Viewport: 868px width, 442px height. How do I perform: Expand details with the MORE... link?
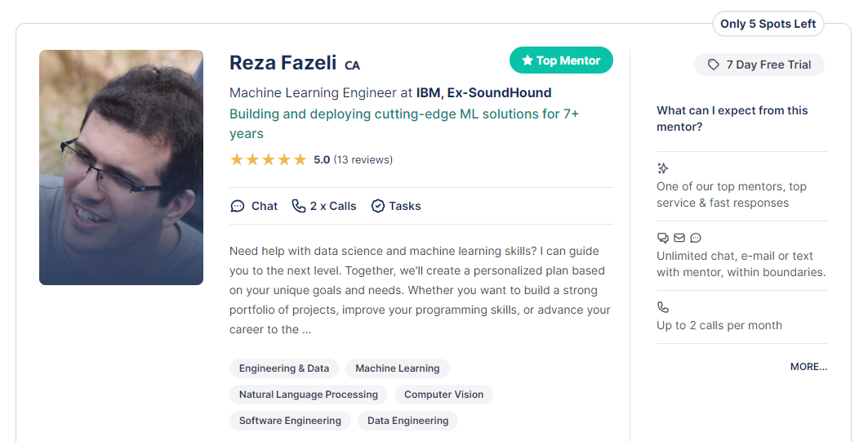[x=808, y=367]
